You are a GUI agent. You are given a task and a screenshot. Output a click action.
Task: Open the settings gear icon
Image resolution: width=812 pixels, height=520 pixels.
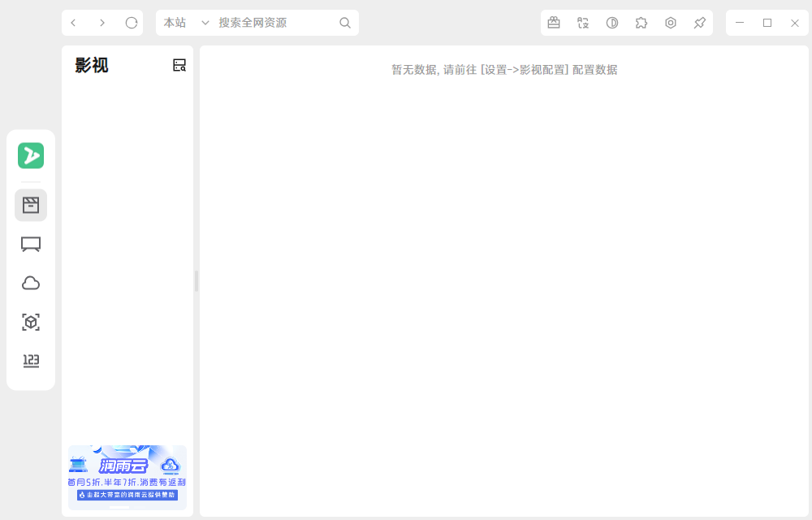coord(671,23)
